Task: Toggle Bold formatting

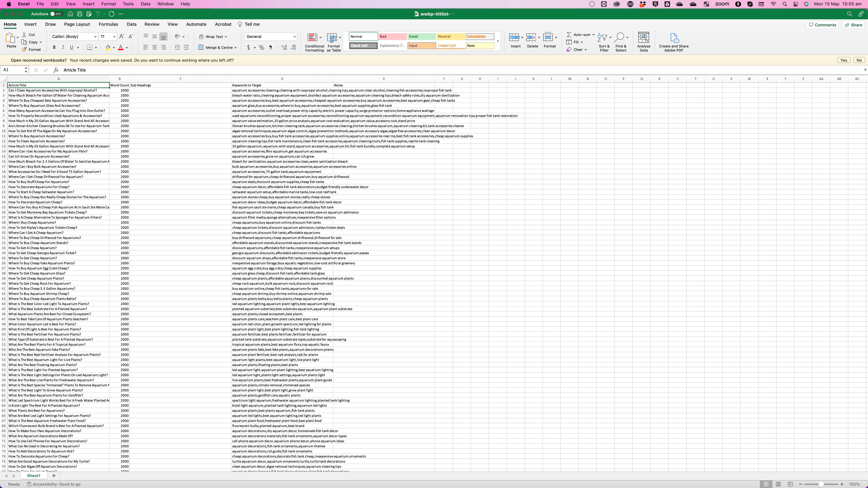Action: (x=54, y=47)
